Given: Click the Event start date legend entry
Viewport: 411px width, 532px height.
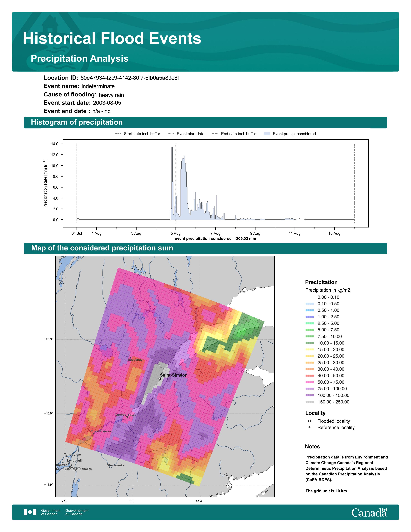Looking at the screenshot, I should click(186, 134).
